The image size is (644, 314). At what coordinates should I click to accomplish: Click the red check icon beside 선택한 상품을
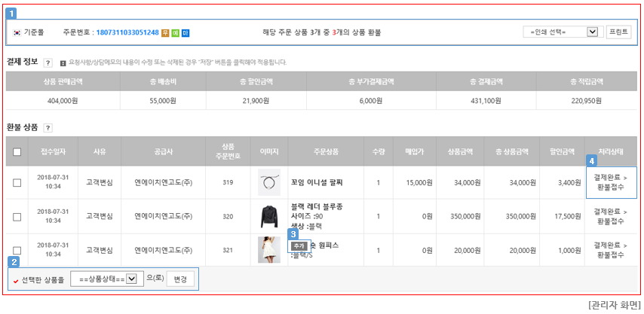pyautogui.click(x=16, y=281)
